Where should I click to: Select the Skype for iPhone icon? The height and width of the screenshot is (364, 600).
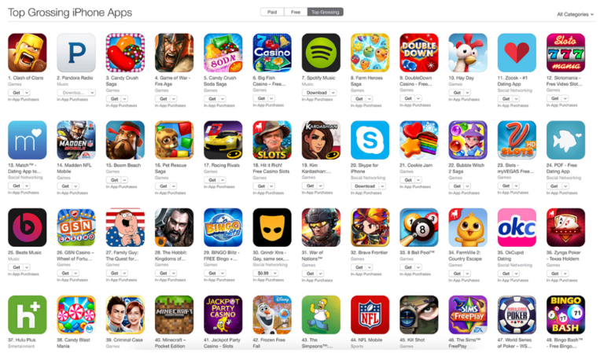[370, 140]
